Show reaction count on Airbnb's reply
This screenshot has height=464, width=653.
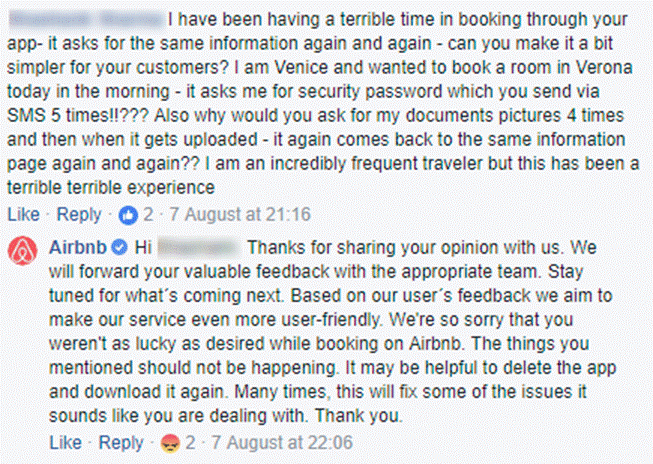(189, 443)
